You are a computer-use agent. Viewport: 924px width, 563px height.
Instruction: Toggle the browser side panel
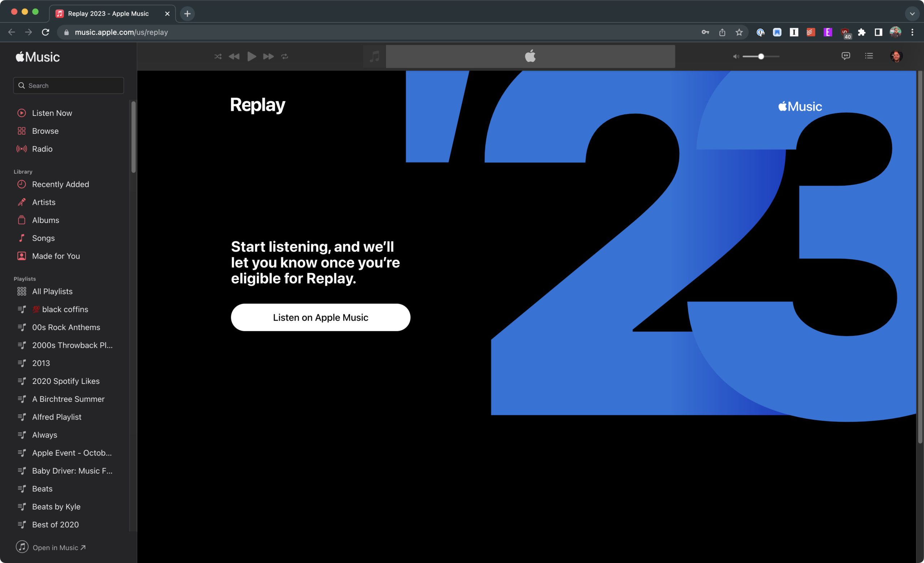[x=878, y=32]
